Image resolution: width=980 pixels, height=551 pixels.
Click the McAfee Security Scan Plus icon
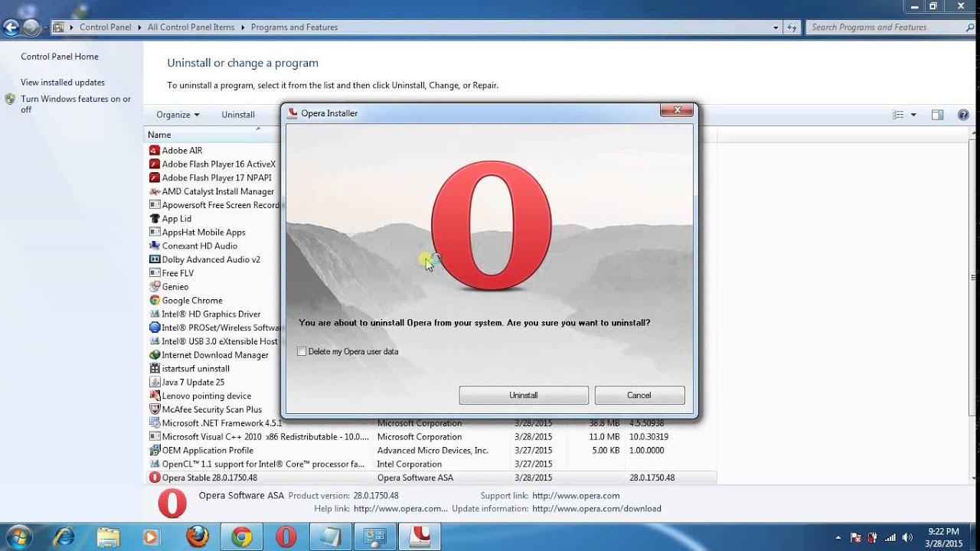pyautogui.click(x=155, y=409)
